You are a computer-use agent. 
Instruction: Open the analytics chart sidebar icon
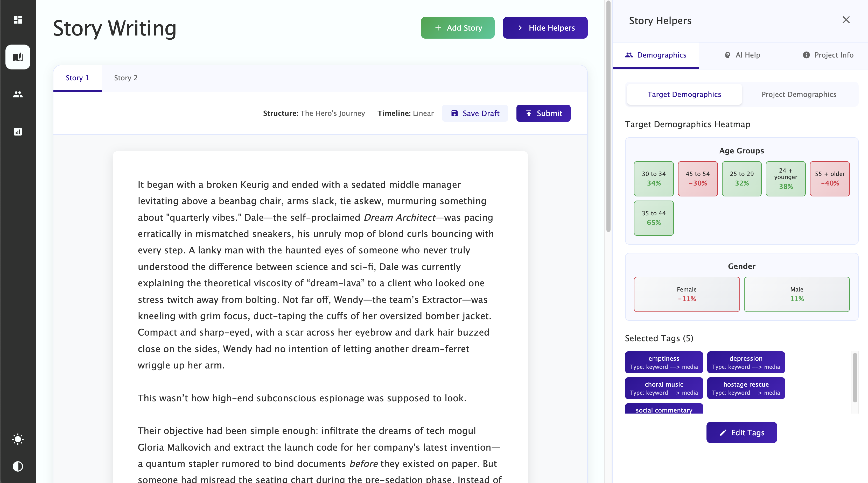tap(18, 132)
